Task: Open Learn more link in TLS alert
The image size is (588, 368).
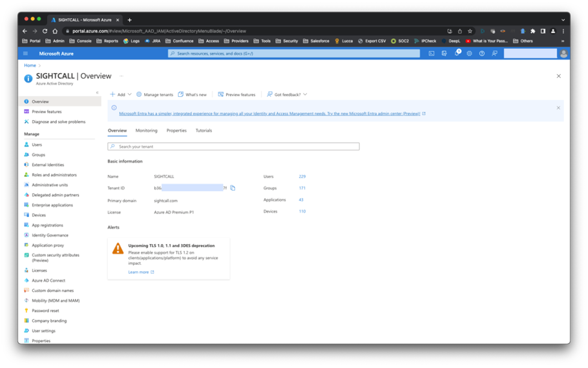Action: pyautogui.click(x=141, y=272)
